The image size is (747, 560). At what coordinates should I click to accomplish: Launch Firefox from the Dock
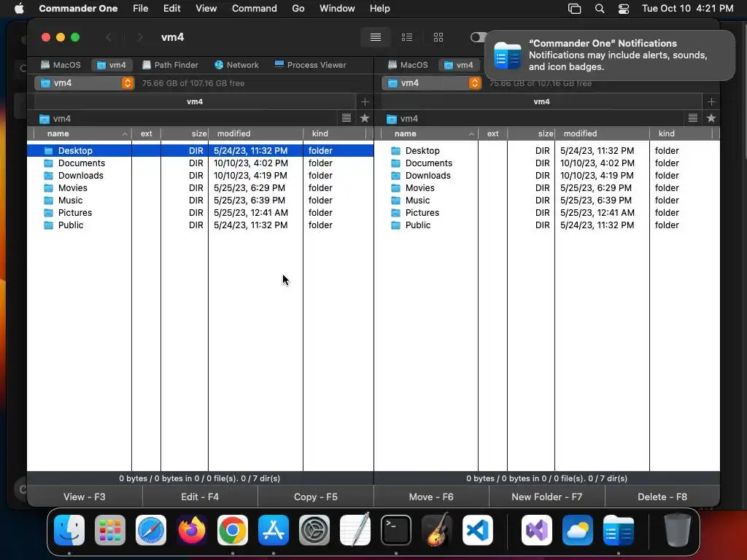(192, 530)
